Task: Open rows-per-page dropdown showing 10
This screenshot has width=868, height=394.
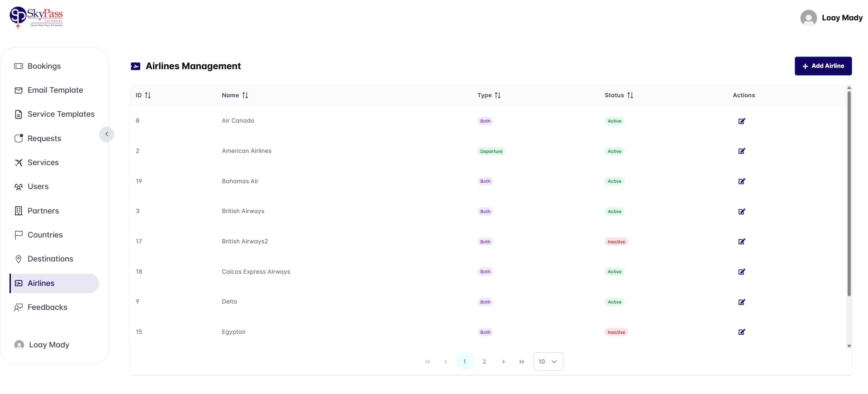Action: click(548, 361)
